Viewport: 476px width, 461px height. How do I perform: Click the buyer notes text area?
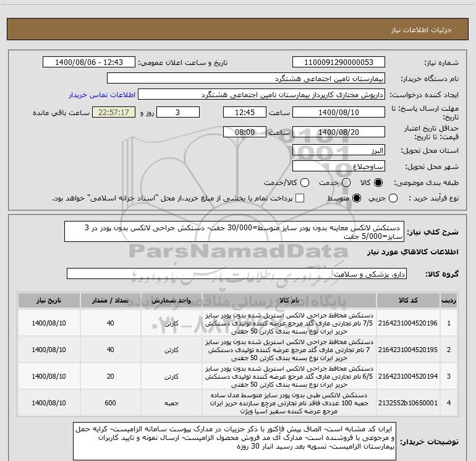tap(235, 441)
